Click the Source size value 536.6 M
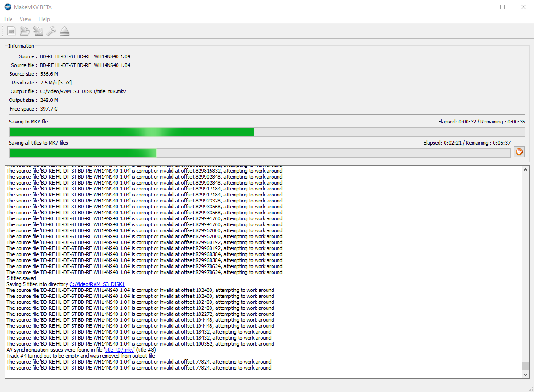Image resolution: width=534 pixels, height=392 pixels. pyautogui.click(x=49, y=74)
